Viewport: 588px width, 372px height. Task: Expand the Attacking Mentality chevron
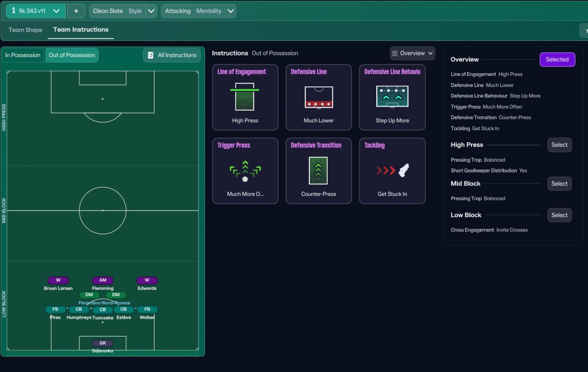click(x=231, y=11)
